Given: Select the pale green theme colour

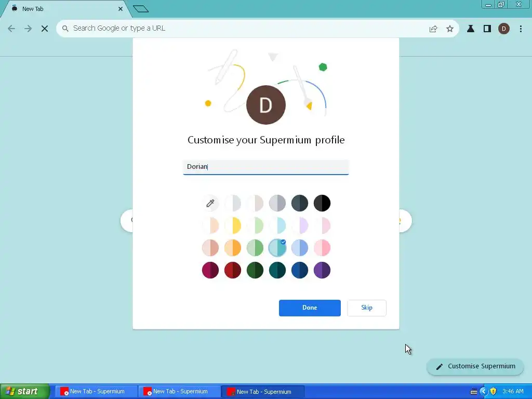Looking at the screenshot, I should (255, 225).
